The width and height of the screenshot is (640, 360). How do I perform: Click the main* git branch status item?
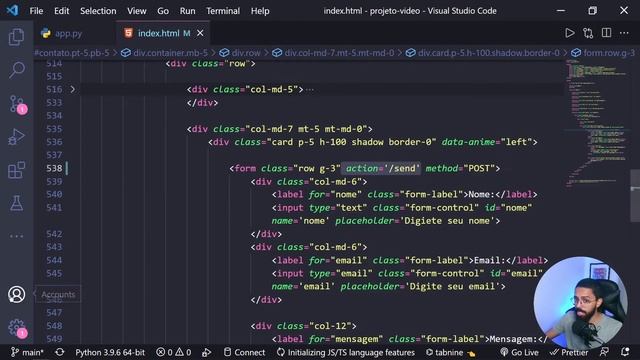pyautogui.click(x=27, y=352)
